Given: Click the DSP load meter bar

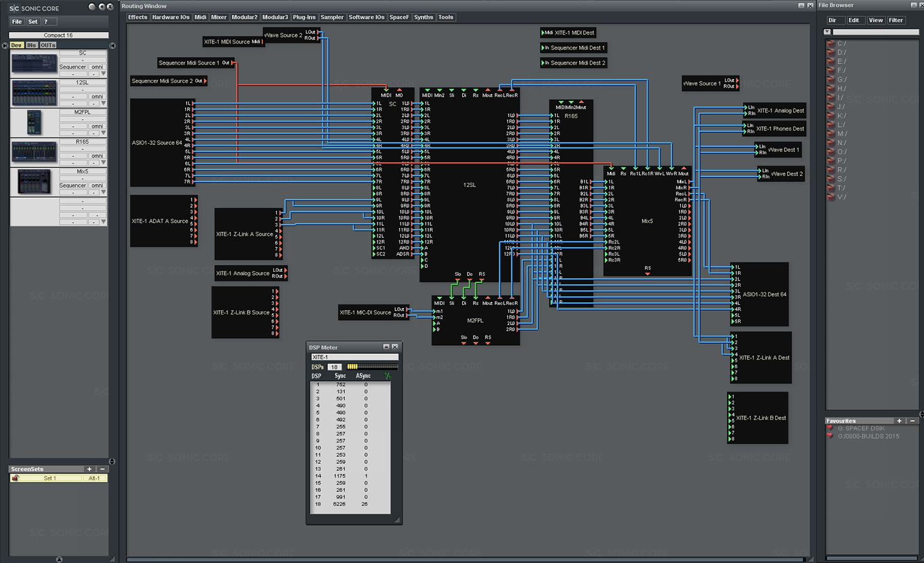Looking at the screenshot, I should tap(372, 367).
